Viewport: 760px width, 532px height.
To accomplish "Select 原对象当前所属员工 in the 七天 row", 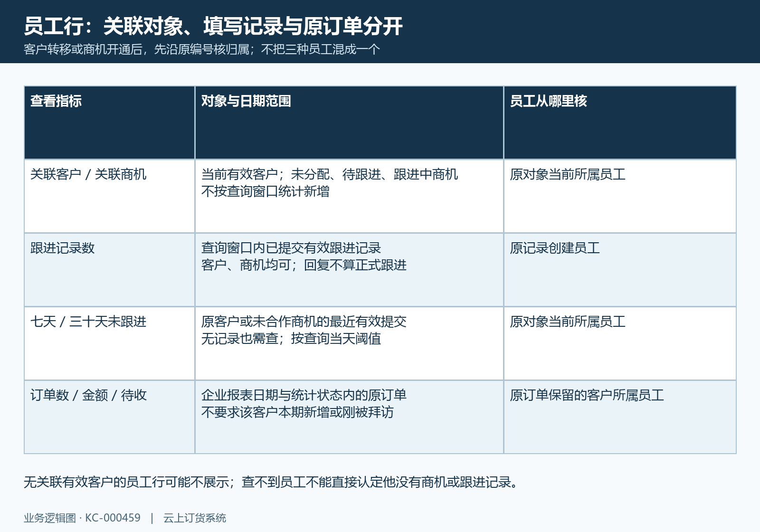I will click(568, 322).
